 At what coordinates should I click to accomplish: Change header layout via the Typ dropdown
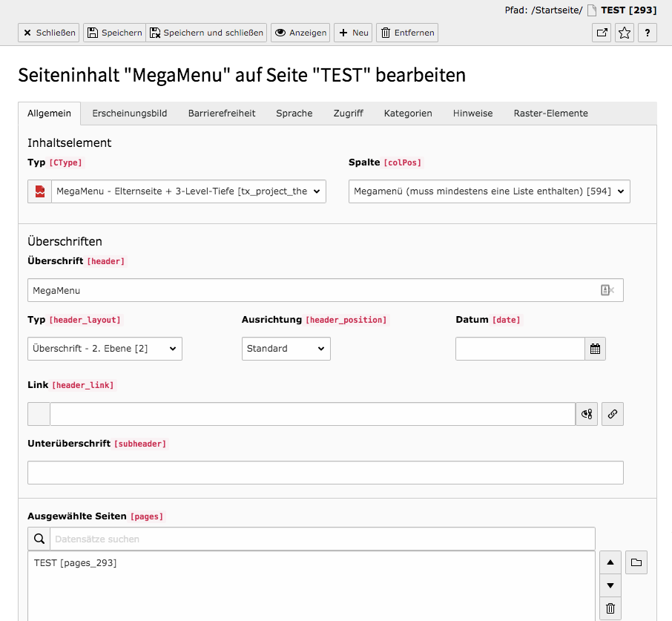click(x=104, y=349)
